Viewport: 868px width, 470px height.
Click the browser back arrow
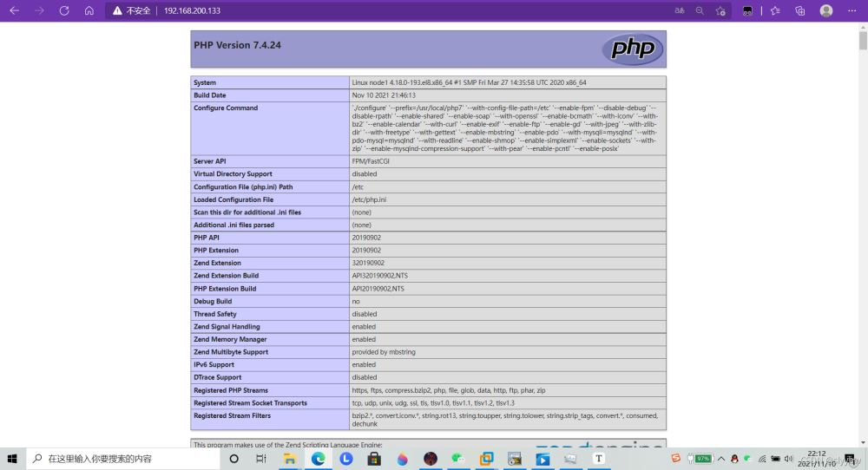click(x=15, y=10)
